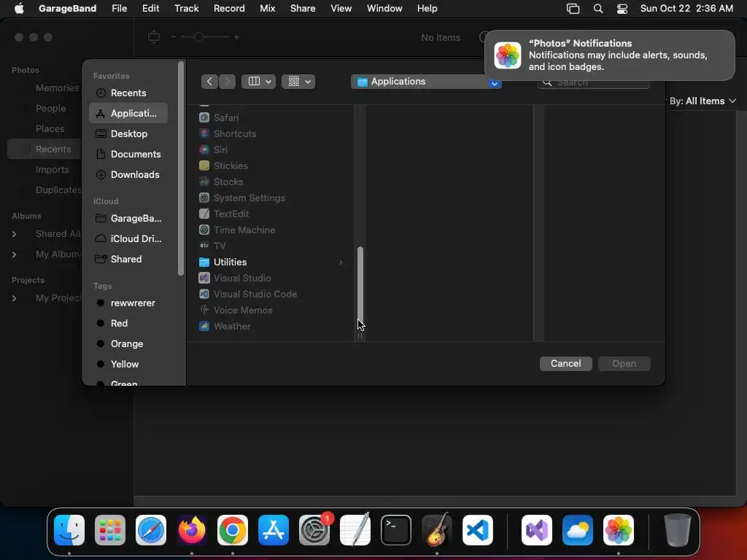Select People in the Photos sidebar
The image size is (747, 560).
50,109
